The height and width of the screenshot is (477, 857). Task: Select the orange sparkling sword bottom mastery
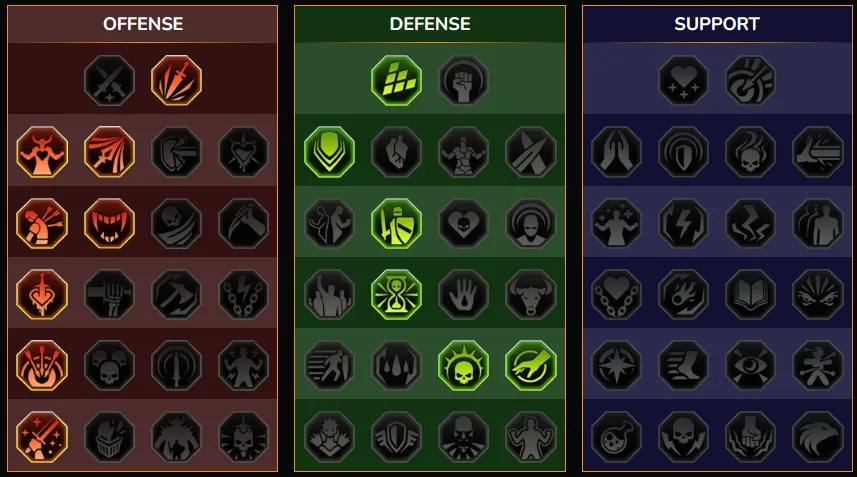click(42, 437)
